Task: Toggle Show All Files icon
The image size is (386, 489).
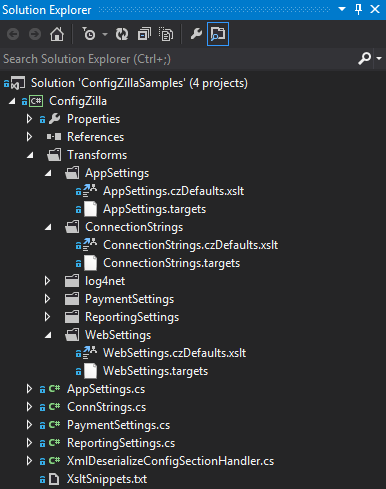Action: pos(166,34)
